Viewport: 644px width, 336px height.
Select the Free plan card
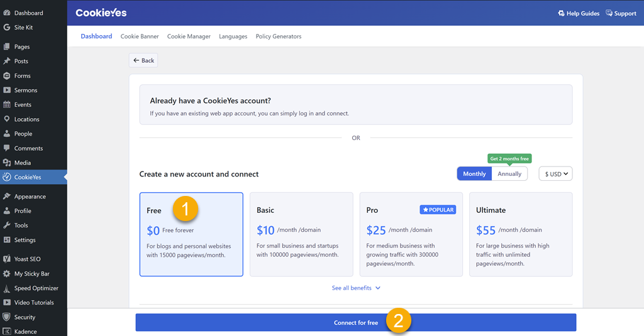point(191,234)
